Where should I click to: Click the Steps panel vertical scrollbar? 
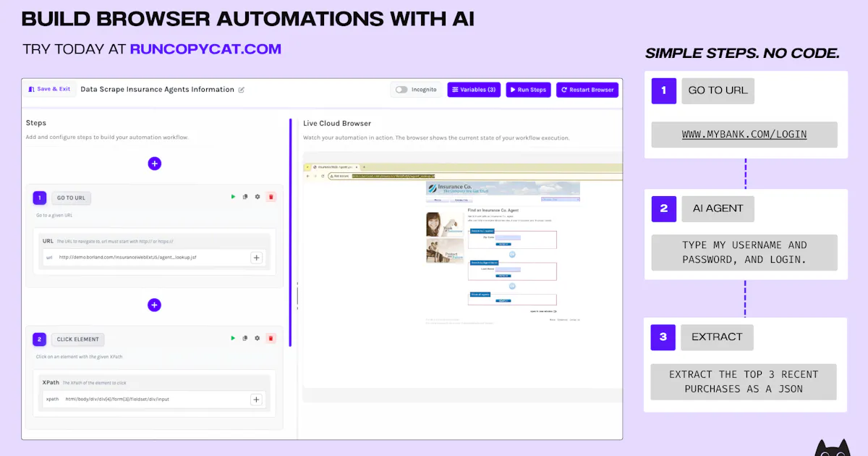291,232
